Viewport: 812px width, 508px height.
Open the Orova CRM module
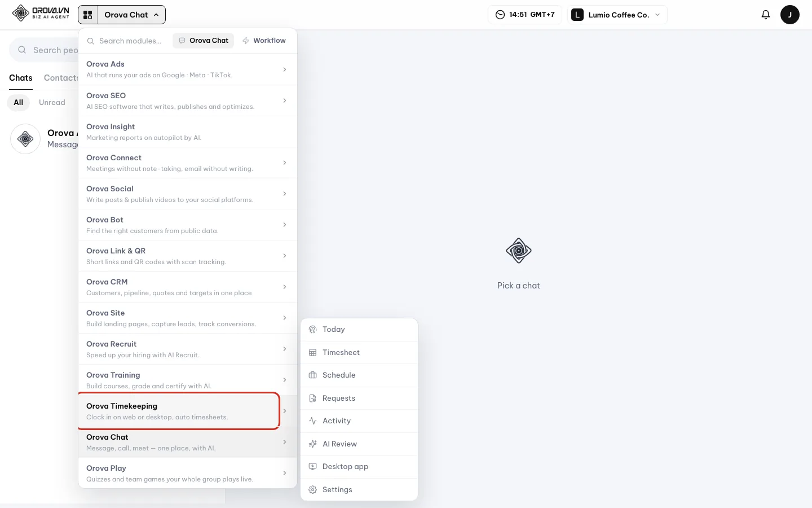188,287
